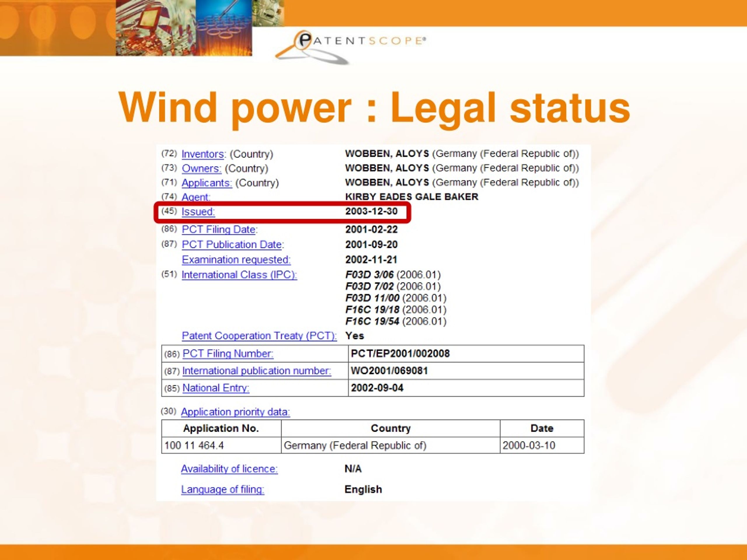
Task: Click the PATENTSCOPE magnifier logo
Action: [x=350, y=47]
